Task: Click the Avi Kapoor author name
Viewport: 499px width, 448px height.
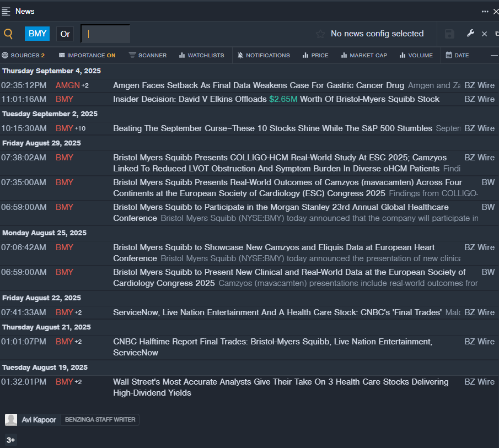Action: pyautogui.click(x=39, y=420)
